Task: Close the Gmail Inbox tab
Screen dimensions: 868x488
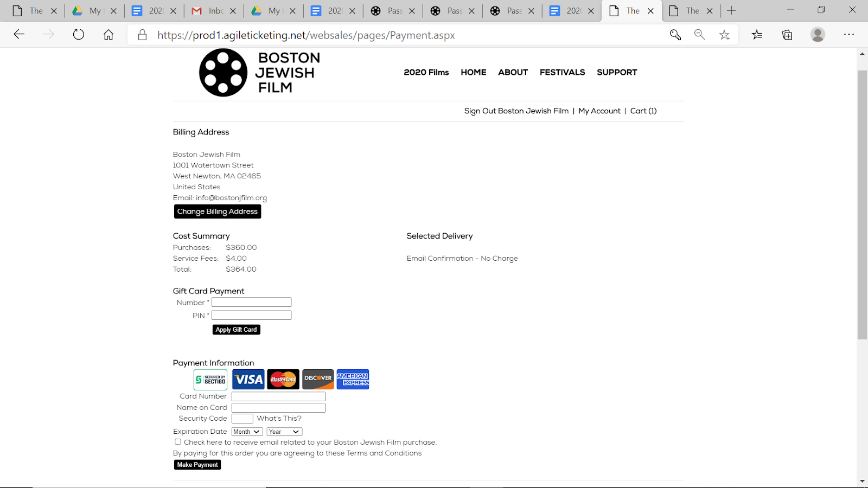Action: [x=233, y=11]
